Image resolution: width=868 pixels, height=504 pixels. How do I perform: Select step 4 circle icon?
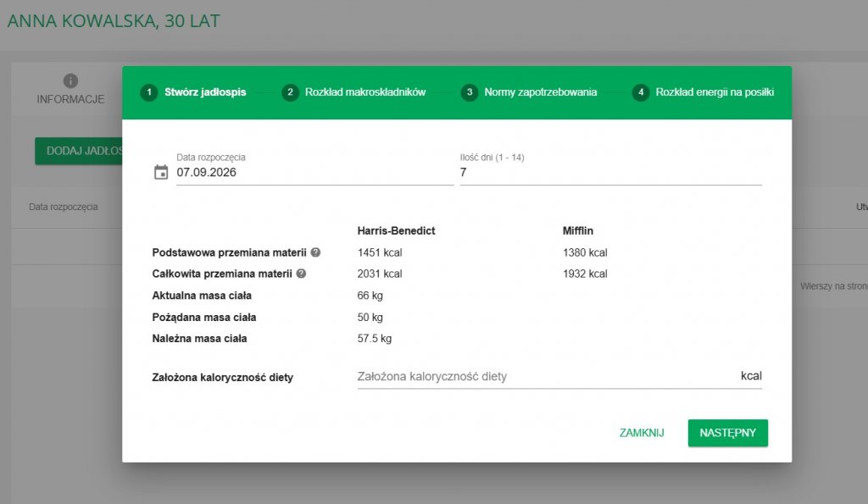click(641, 92)
